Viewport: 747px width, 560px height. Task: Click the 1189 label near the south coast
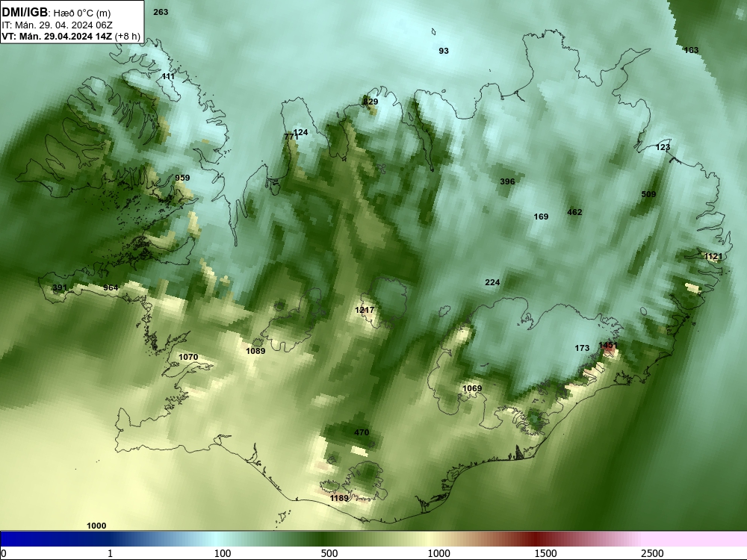(339, 498)
